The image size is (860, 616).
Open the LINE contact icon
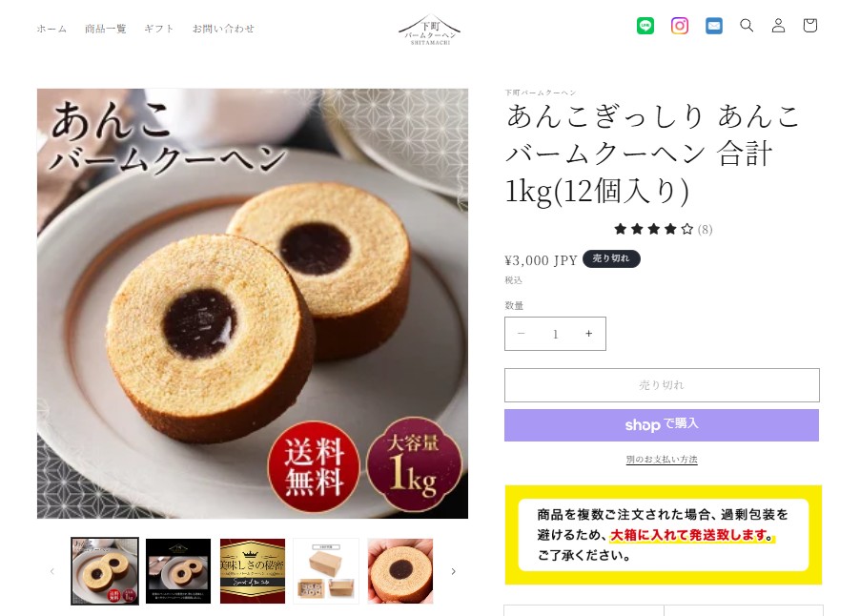[645, 26]
